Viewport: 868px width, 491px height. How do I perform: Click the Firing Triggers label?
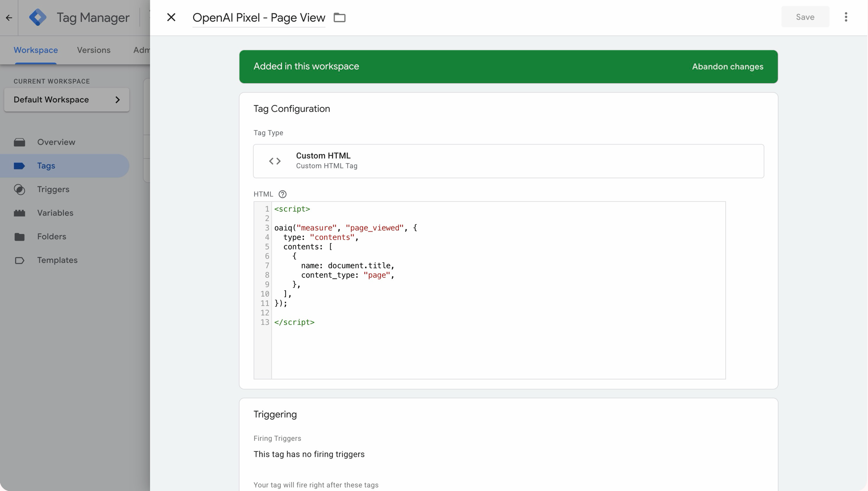(x=277, y=439)
